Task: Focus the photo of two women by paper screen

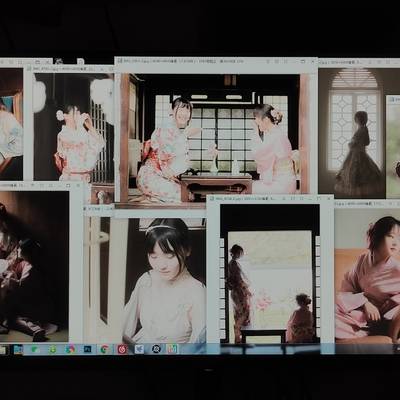Action: click(270, 273)
